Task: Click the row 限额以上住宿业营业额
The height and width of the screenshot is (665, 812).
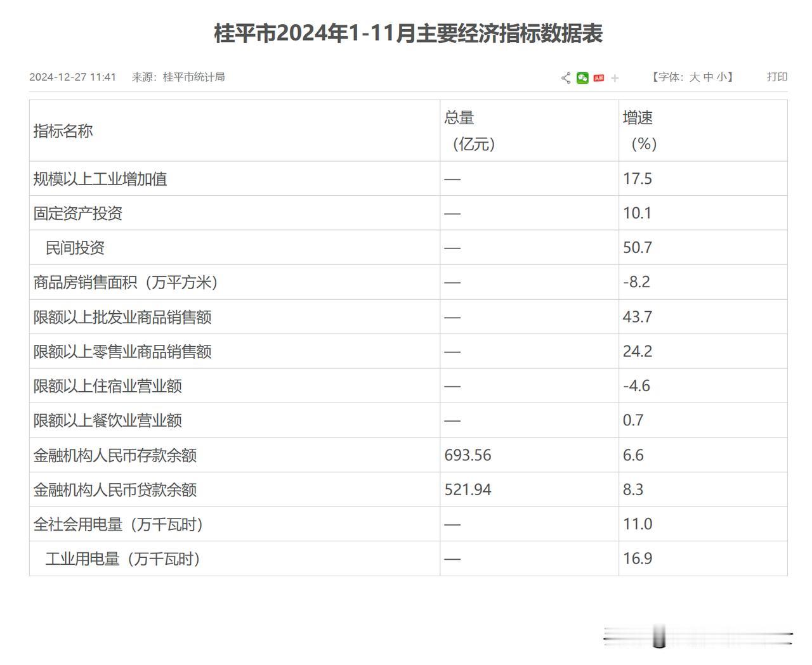Action: click(409, 385)
